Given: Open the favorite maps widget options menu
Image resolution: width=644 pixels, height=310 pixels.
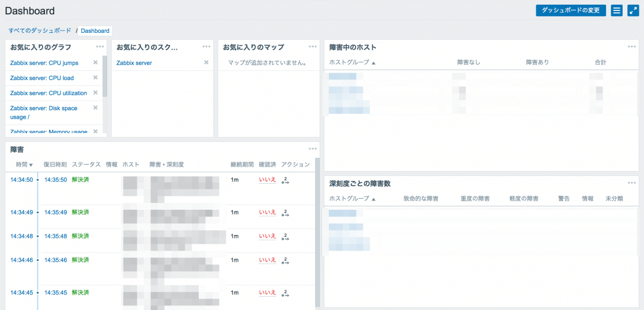Looking at the screenshot, I should tap(313, 47).
